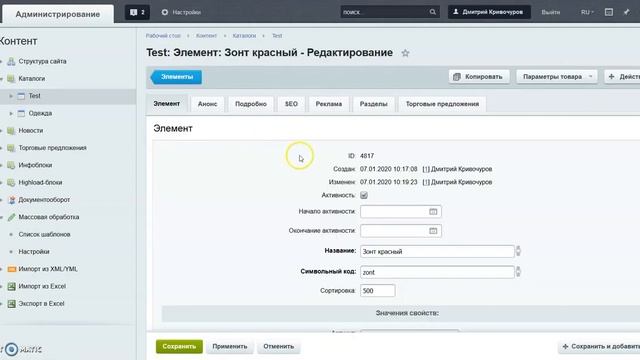Switch to Элемент tab

pos(167,104)
